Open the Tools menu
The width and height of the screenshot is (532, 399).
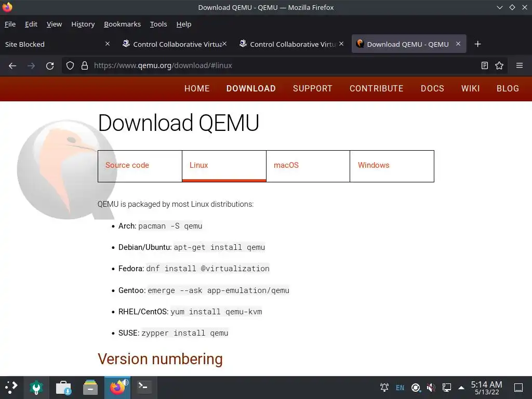tap(158, 24)
